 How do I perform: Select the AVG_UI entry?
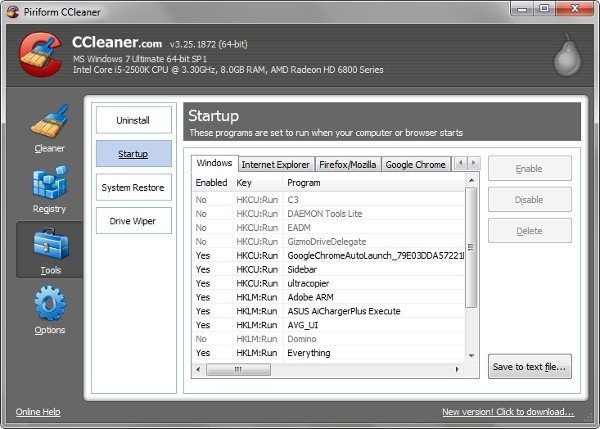(328, 325)
